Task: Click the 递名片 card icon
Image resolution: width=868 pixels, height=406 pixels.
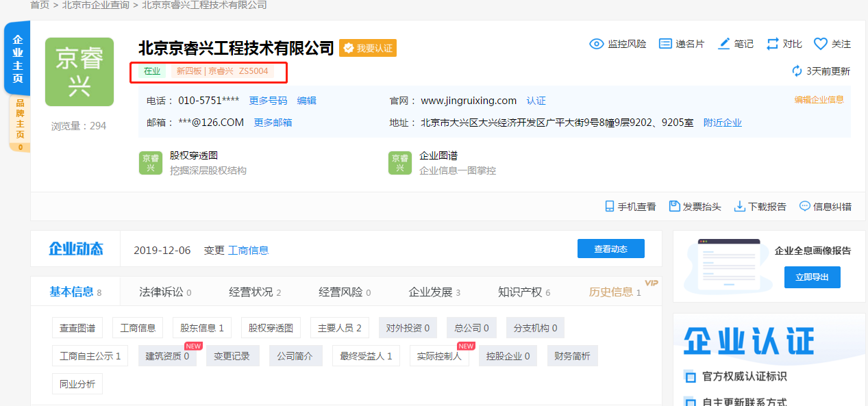Action: (x=665, y=44)
